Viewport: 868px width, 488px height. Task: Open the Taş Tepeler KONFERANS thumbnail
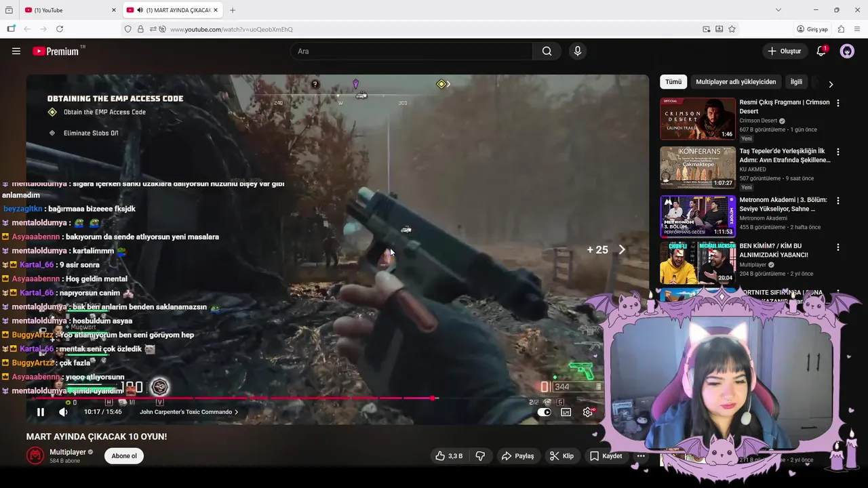point(698,167)
